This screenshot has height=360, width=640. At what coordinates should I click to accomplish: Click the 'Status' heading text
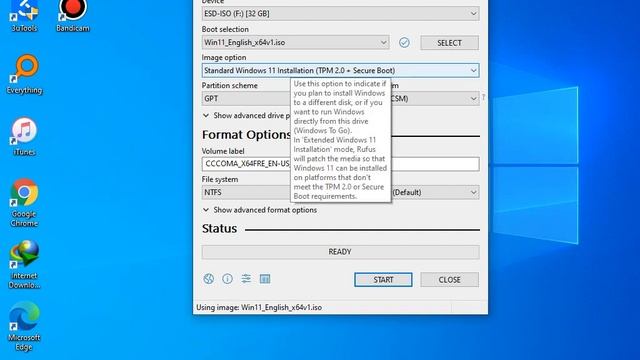pos(219,229)
